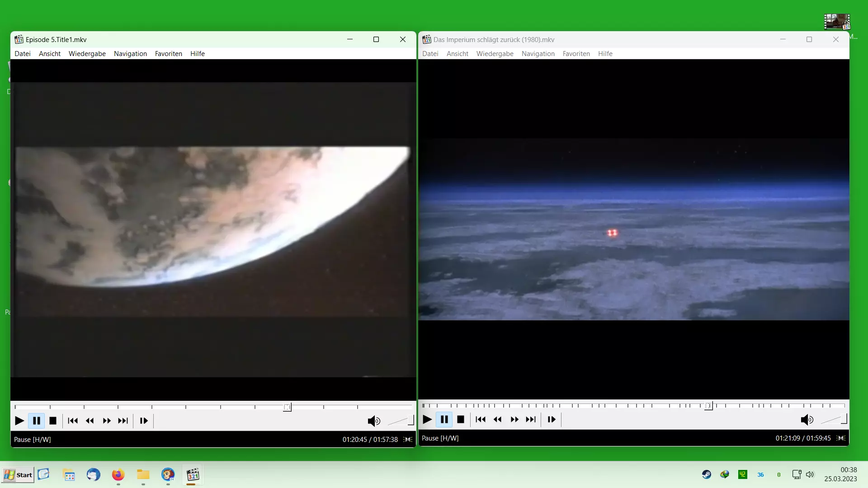Open Hilfe menu in Das Imperium window

pyautogui.click(x=605, y=53)
